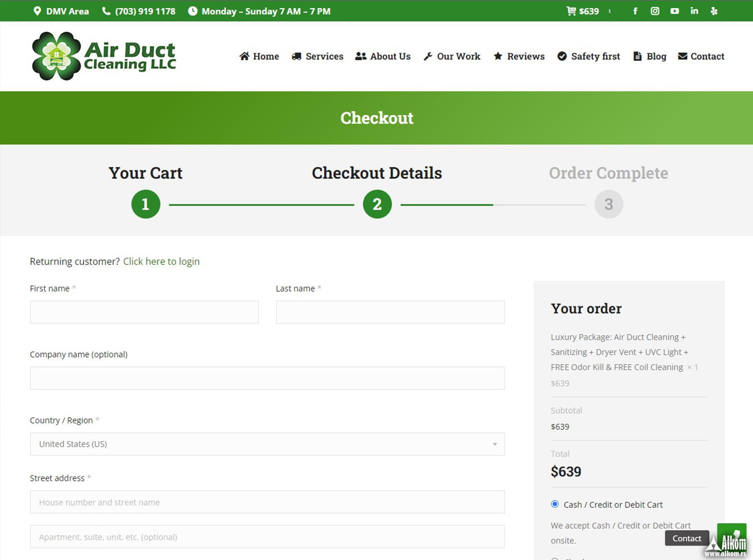Click the First name input field
This screenshot has height=560, width=753.
(x=144, y=312)
